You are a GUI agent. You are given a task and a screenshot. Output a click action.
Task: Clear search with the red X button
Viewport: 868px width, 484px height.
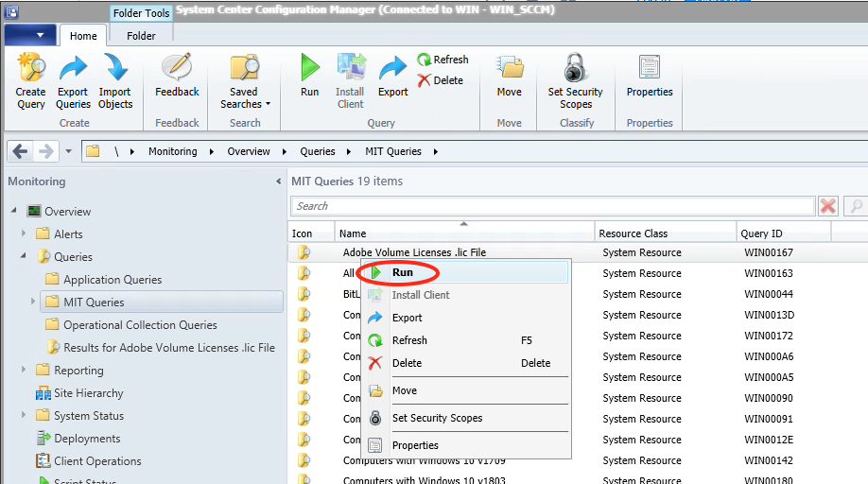pos(828,206)
